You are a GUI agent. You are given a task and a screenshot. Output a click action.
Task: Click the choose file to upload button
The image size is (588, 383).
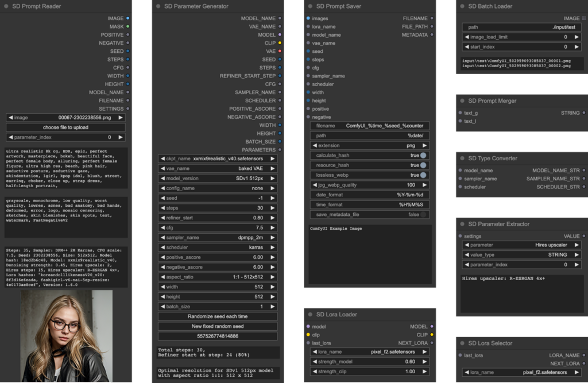coord(66,127)
